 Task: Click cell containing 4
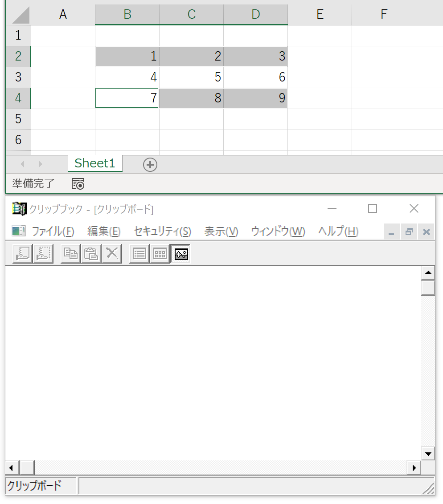pos(127,77)
